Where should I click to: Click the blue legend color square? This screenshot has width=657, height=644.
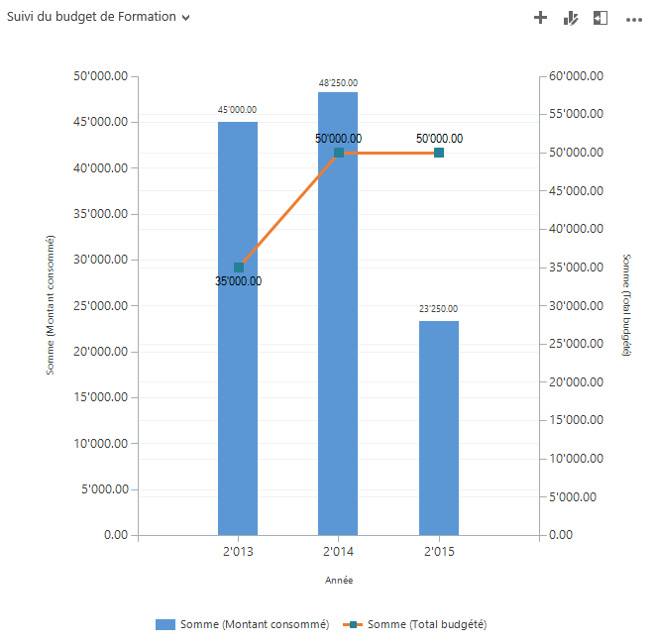(x=165, y=624)
